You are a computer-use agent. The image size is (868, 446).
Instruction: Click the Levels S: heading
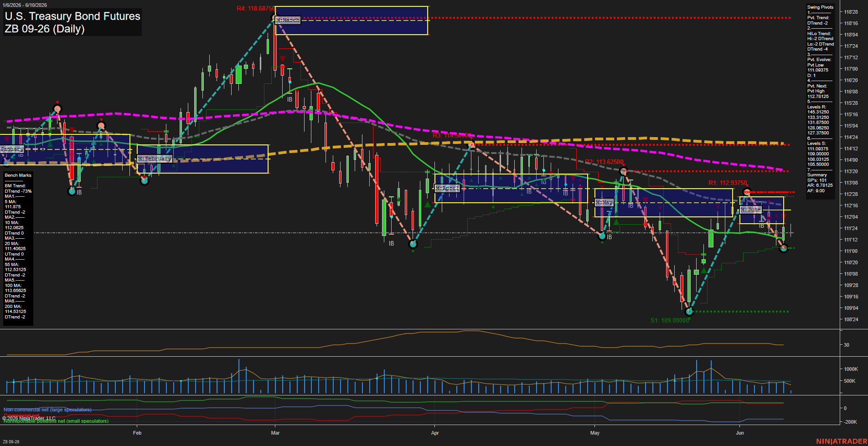(816, 144)
